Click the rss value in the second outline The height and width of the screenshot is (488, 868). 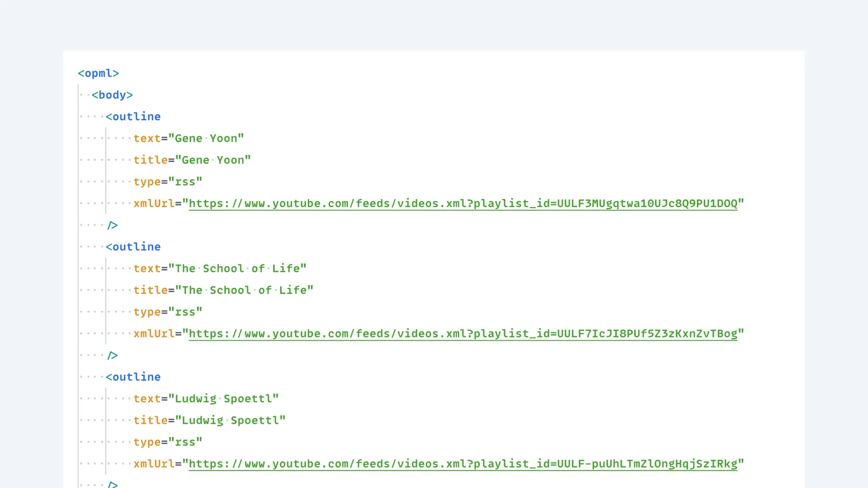coord(186,311)
